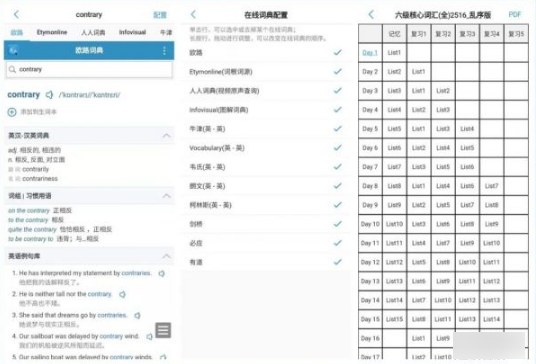
Task: Open the three-dot menu in the 欧路词典 bar
Action: click(x=164, y=51)
